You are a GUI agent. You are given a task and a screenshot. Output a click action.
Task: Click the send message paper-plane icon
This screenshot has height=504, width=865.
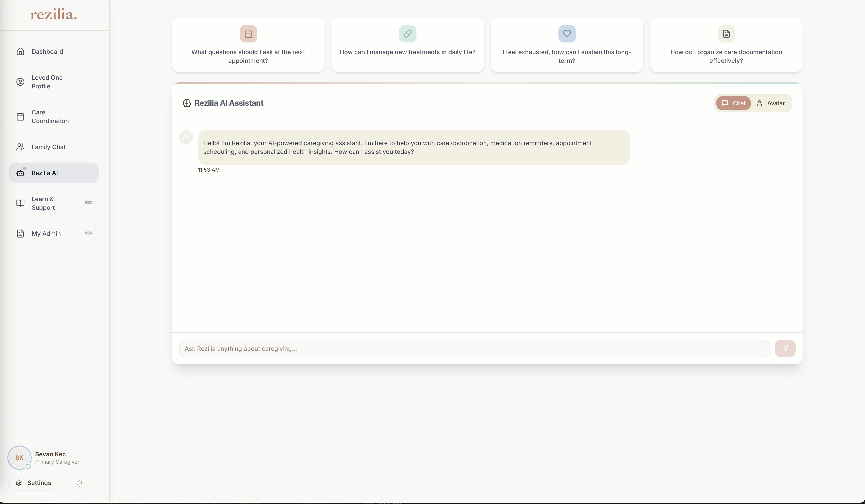coord(785,348)
